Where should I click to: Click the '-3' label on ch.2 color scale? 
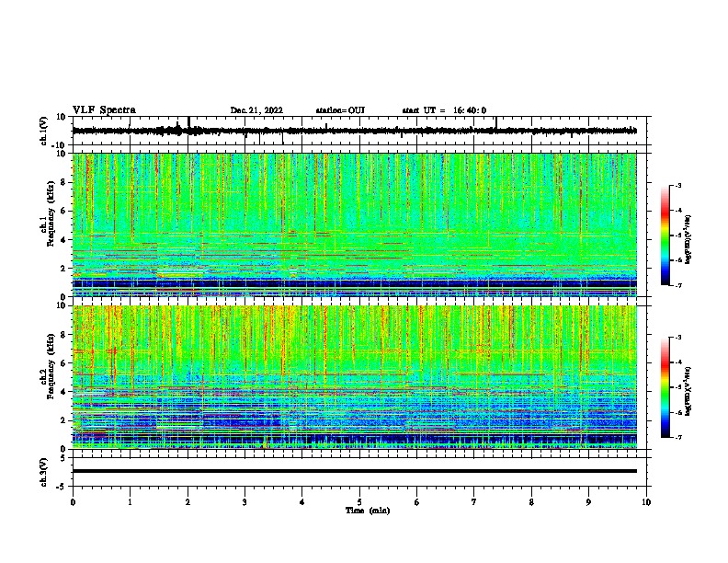(678, 338)
